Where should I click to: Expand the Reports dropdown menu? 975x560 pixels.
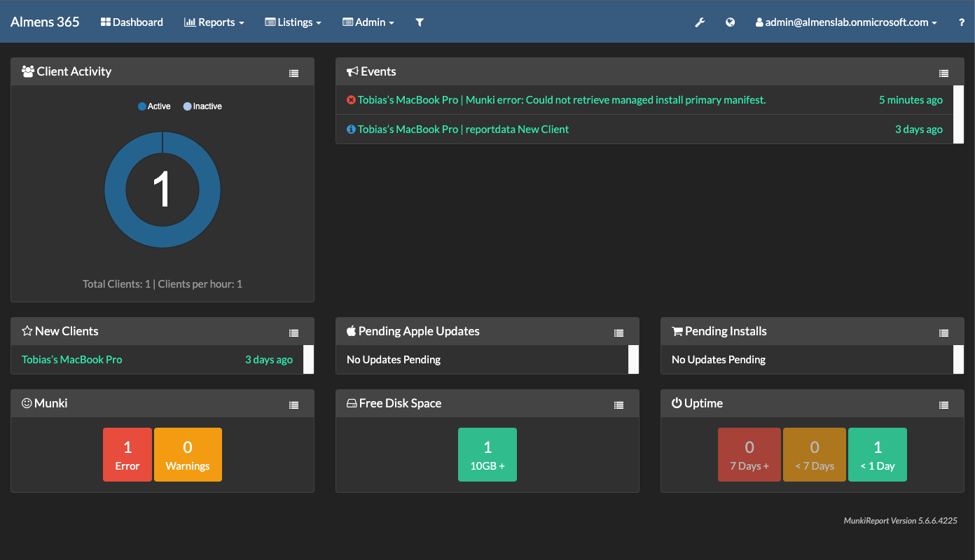[214, 22]
